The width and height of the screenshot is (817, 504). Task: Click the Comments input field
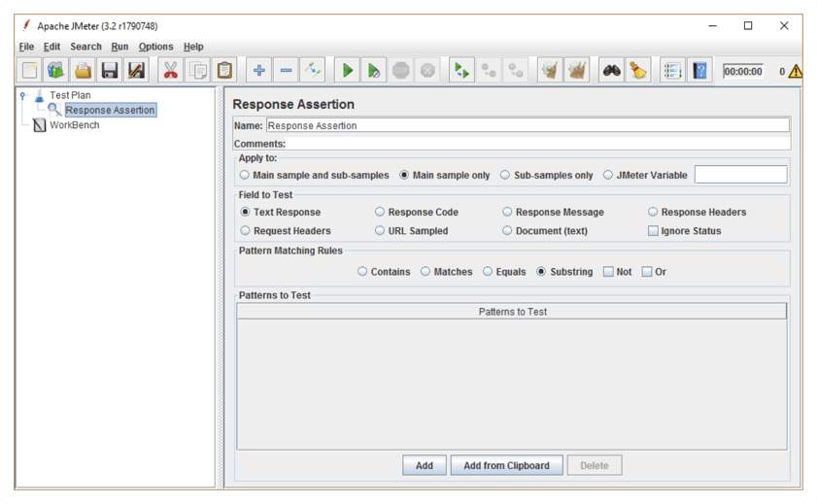click(538, 144)
